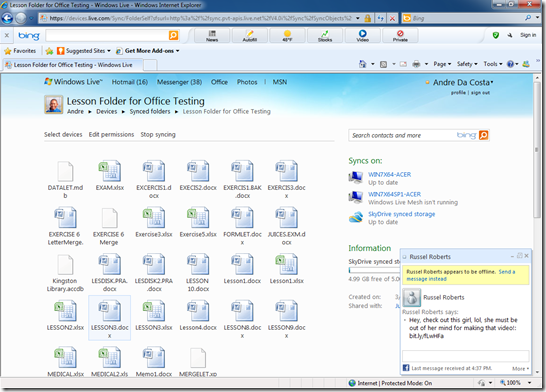This screenshot has width=546, height=392.
Task: Open the More menu in chat window
Action: point(520,368)
